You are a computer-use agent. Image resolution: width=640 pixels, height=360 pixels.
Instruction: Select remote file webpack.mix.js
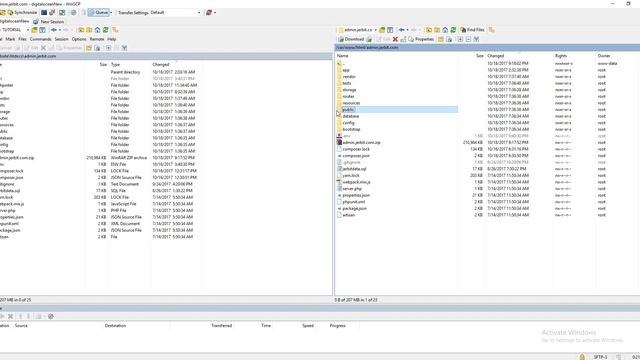pos(357,182)
